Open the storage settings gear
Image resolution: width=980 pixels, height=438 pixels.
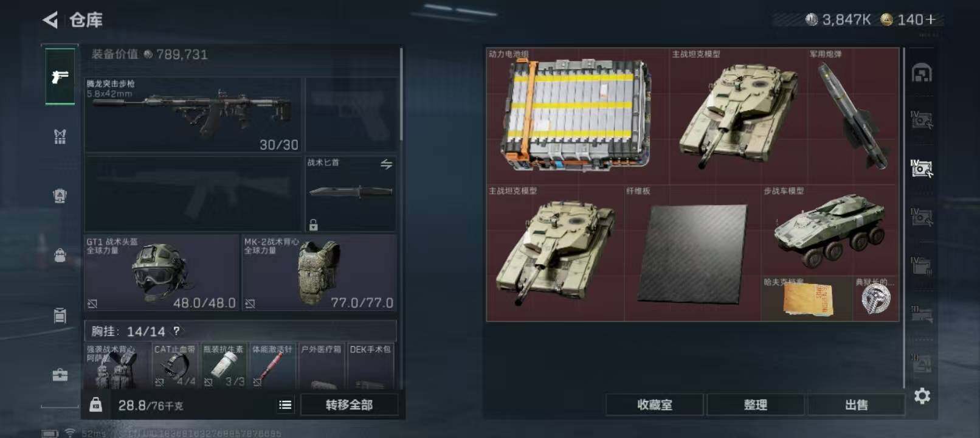coord(922,396)
